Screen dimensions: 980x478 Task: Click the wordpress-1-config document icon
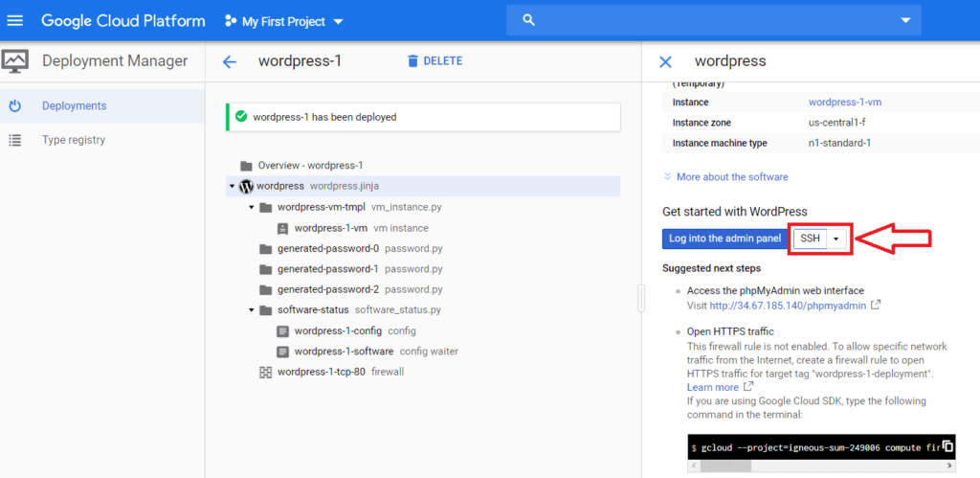click(282, 330)
